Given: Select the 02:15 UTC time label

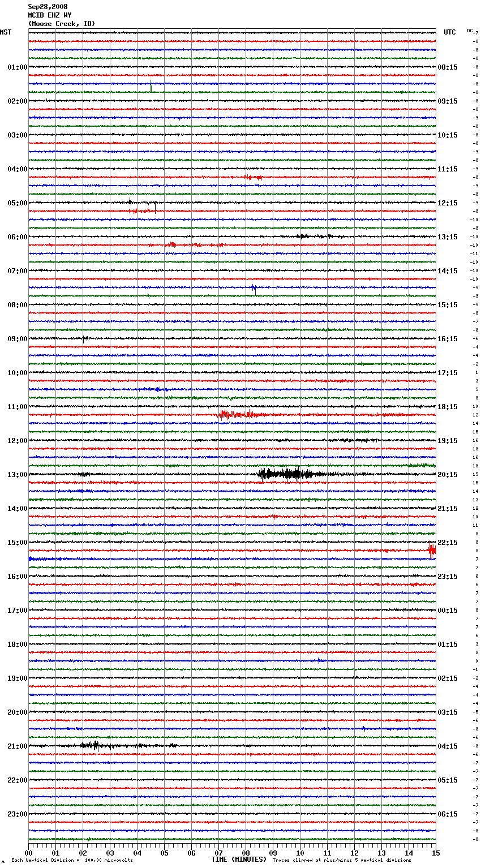Looking at the screenshot, I should pyautogui.click(x=448, y=678).
